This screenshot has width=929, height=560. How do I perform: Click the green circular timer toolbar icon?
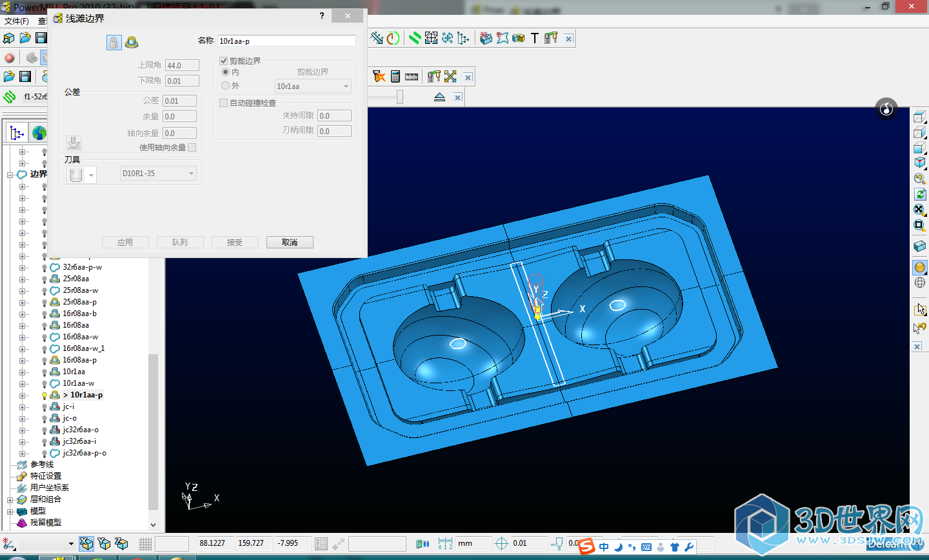pos(393,38)
